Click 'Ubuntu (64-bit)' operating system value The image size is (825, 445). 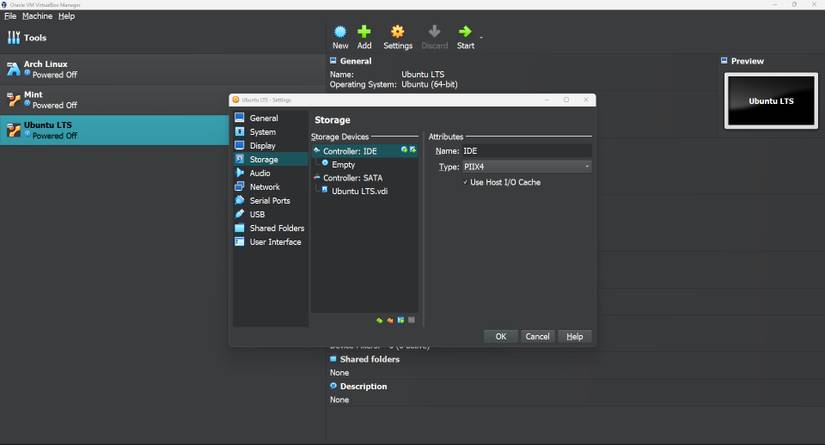click(x=429, y=84)
